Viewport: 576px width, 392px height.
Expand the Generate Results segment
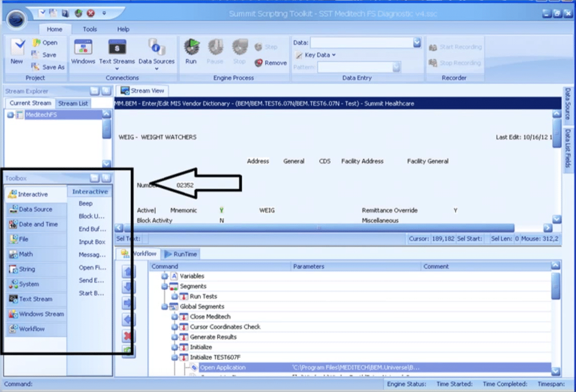point(175,337)
